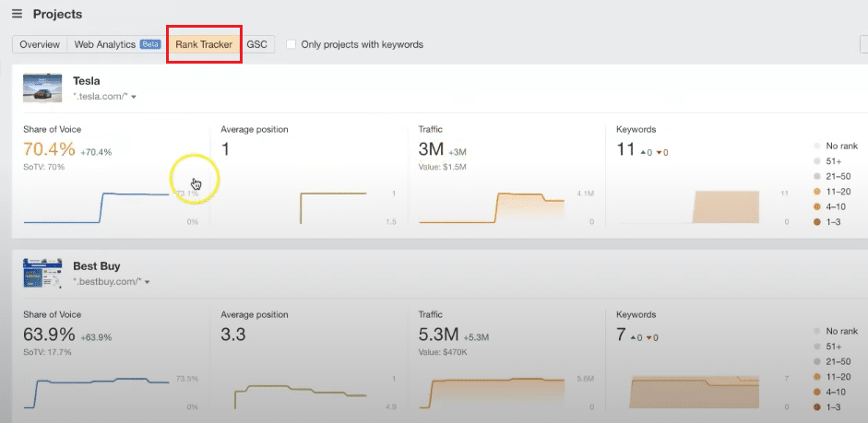Click Best Buy Share of Voice chart
Screen dimensions: 868x423
point(97,394)
